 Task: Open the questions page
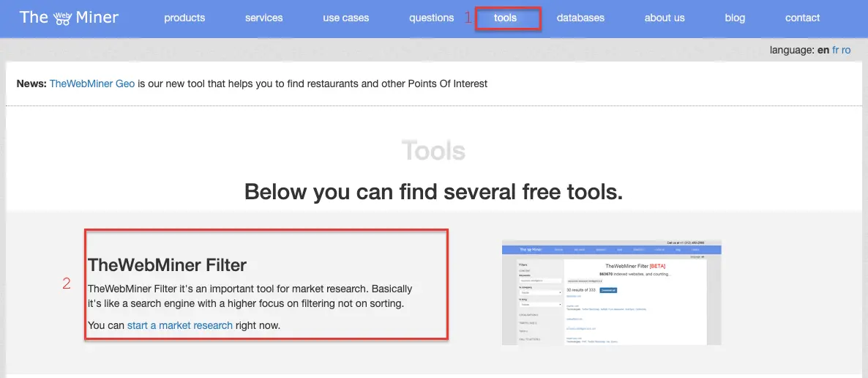tap(431, 18)
